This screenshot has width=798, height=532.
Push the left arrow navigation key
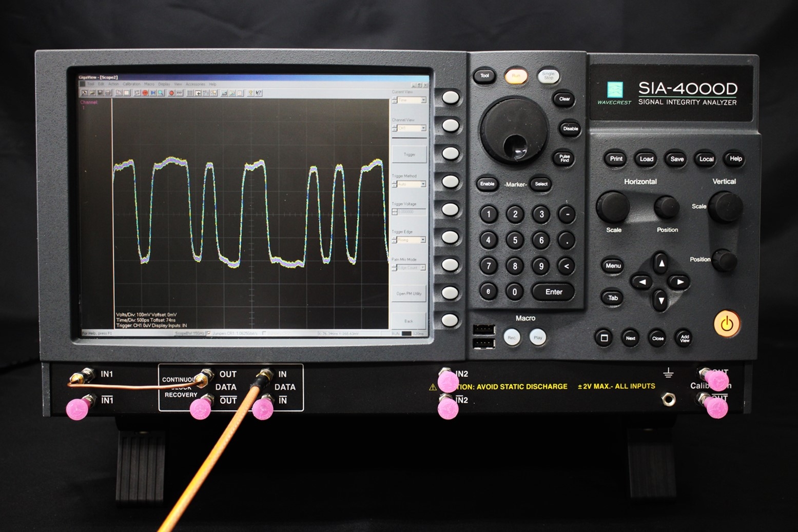tap(641, 282)
